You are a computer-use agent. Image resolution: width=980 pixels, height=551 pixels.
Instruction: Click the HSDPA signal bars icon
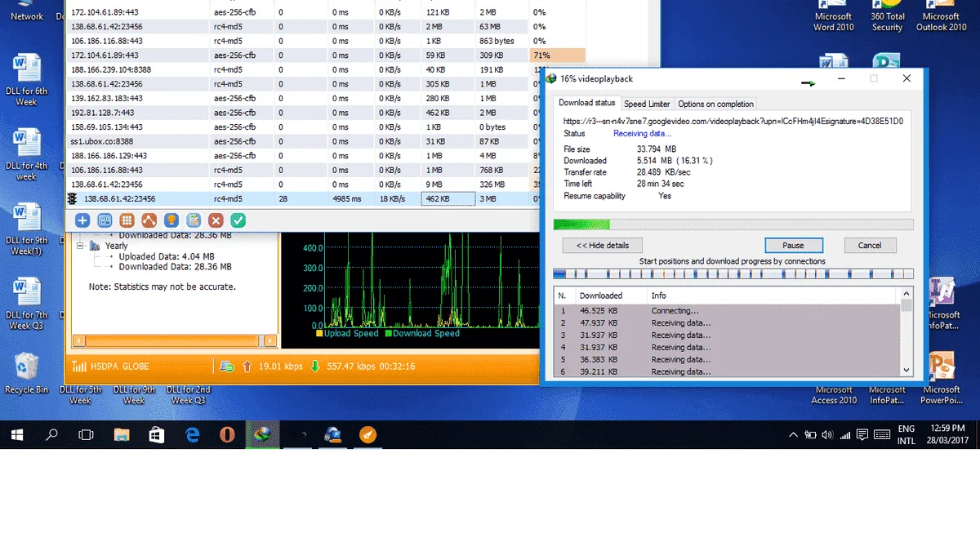[x=79, y=367]
